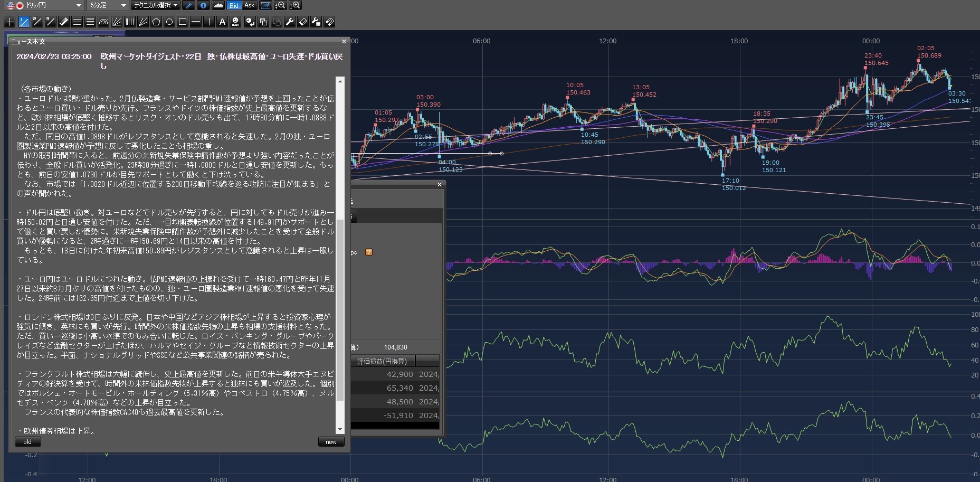The image size is (980, 482).
Task: Select the ruler measurement tool
Action: tap(63, 22)
